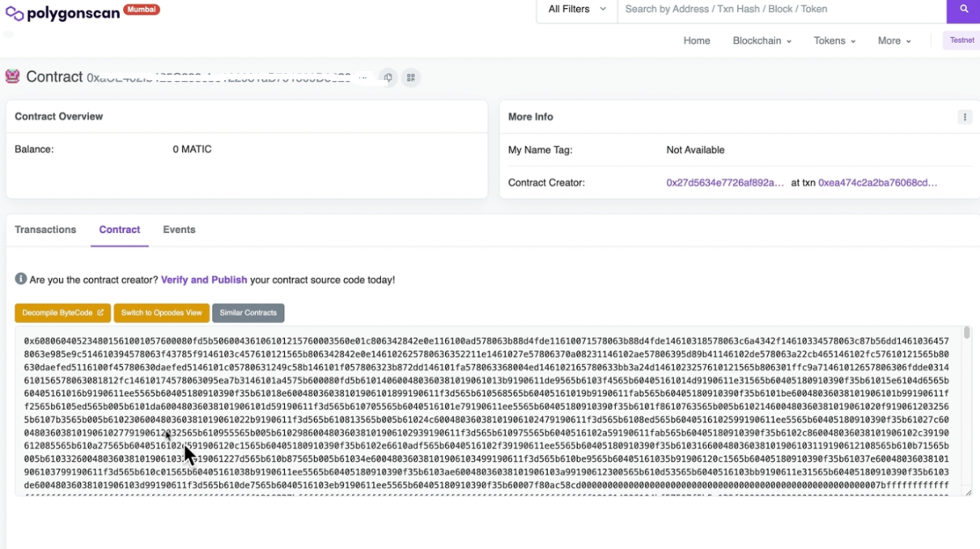This screenshot has width=980, height=549.
Task: Switch to the Events tab
Action: pyautogui.click(x=179, y=230)
